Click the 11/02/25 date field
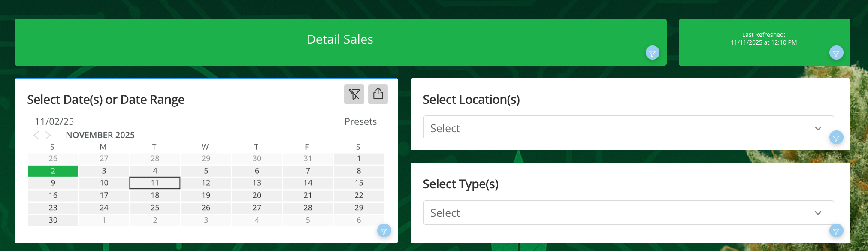 [x=54, y=121]
